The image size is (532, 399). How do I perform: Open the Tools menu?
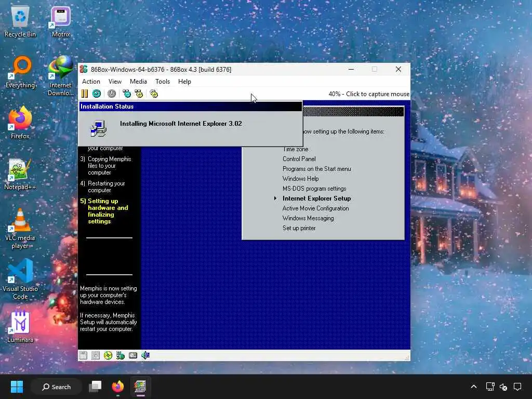click(163, 82)
